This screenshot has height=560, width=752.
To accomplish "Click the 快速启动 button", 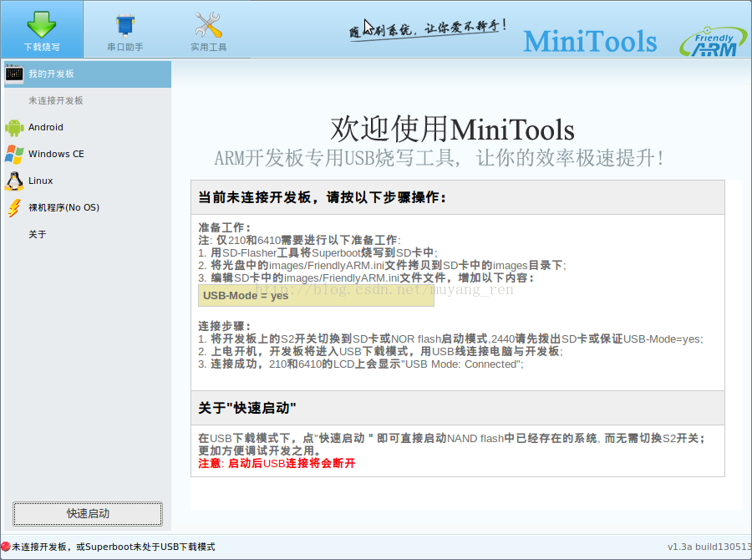I will coord(88,514).
